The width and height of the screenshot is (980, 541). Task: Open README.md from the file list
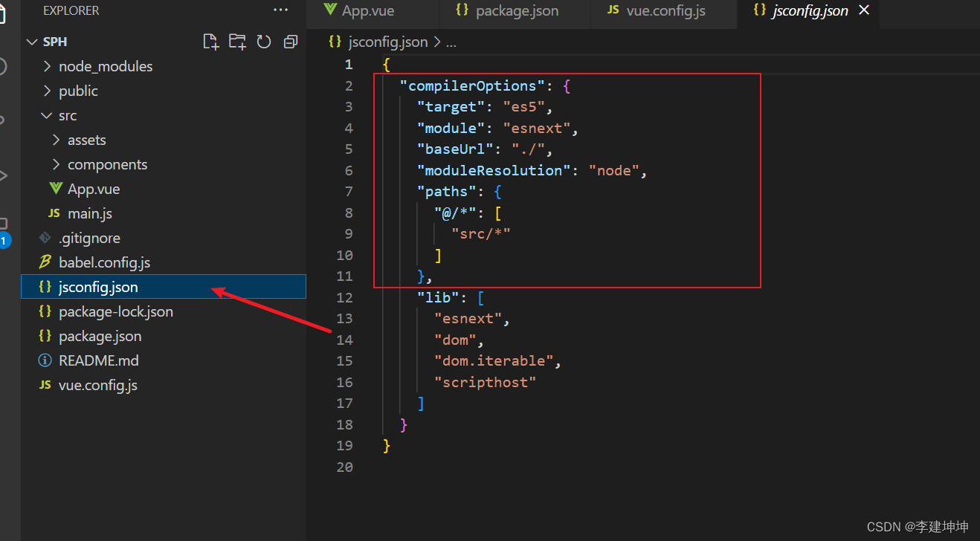98,360
